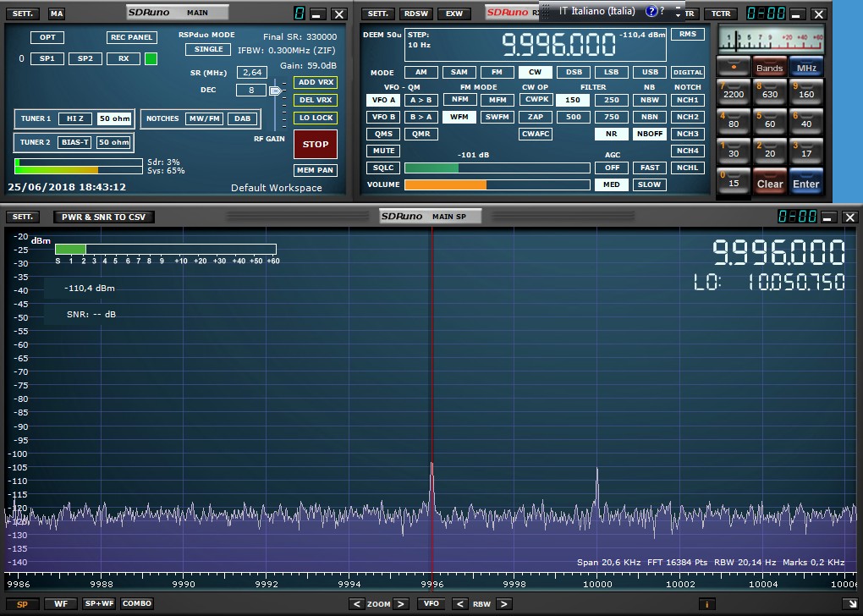Click the SP+WF display tab
The image size is (863, 616).
(99, 604)
